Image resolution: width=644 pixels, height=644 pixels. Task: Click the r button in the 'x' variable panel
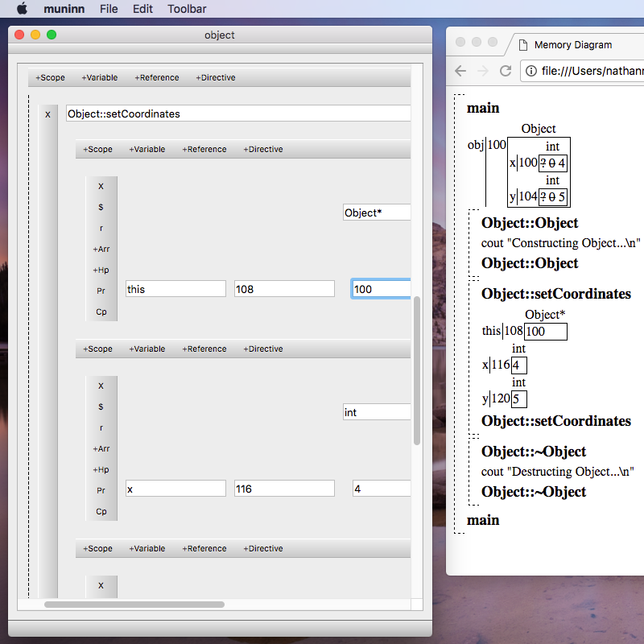[x=101, y=427]
